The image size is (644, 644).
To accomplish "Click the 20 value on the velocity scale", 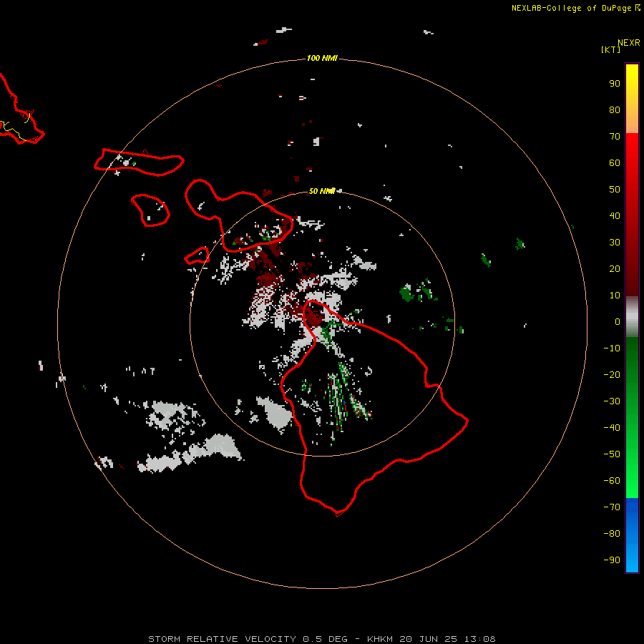I will (x=615, y=268).
